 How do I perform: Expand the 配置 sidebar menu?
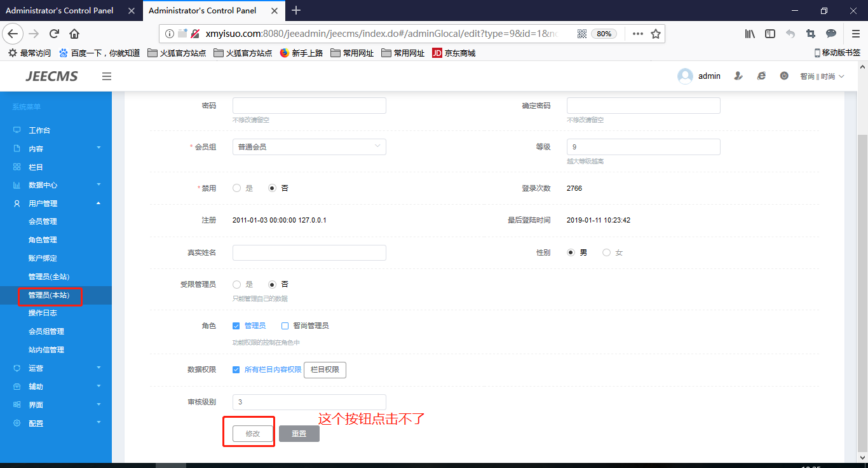56,423
